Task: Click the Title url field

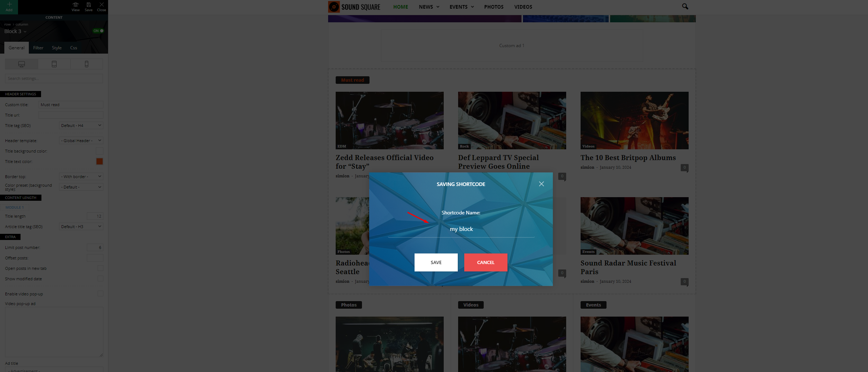Action: click(71, 115)
